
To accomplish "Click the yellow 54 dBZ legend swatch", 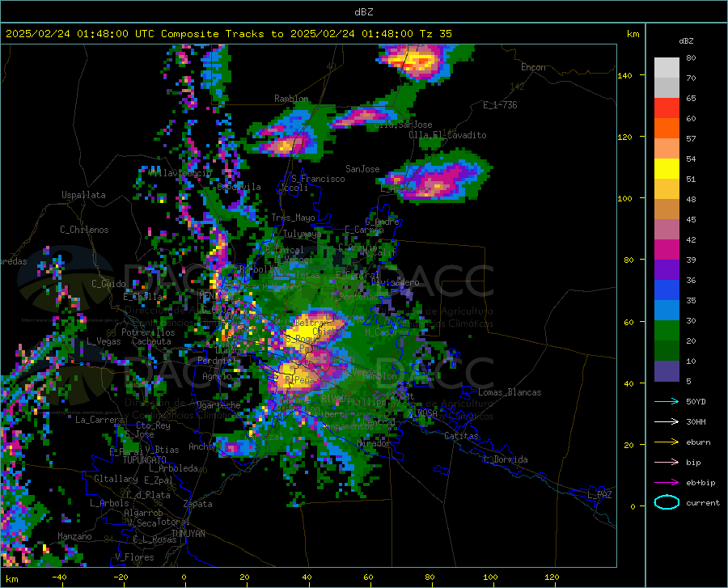I will coord(667,168).
